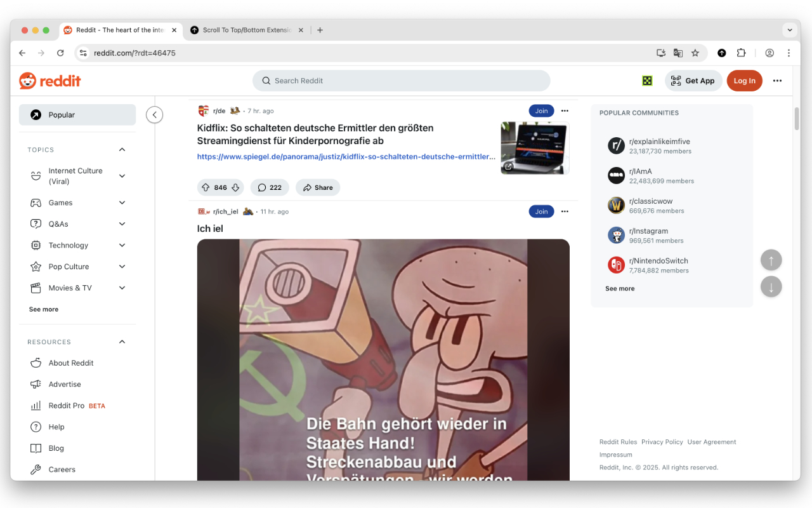Upvote the Kidflix post
The image size is (812, 508).
(x=206, y=187)
